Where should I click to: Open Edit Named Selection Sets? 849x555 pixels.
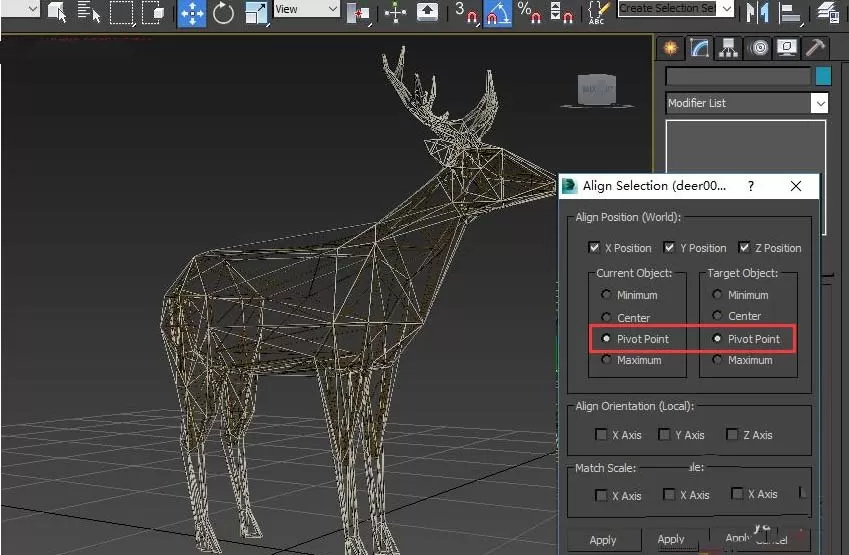599,12
